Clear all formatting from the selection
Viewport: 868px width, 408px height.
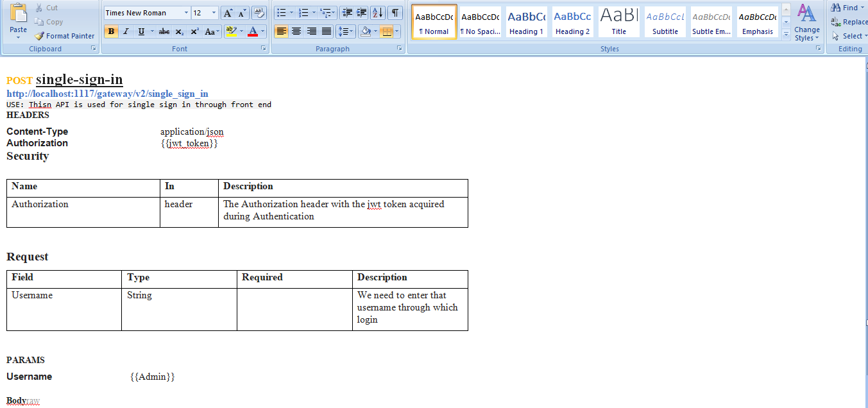pyautogui.click(x=259, y=13)
